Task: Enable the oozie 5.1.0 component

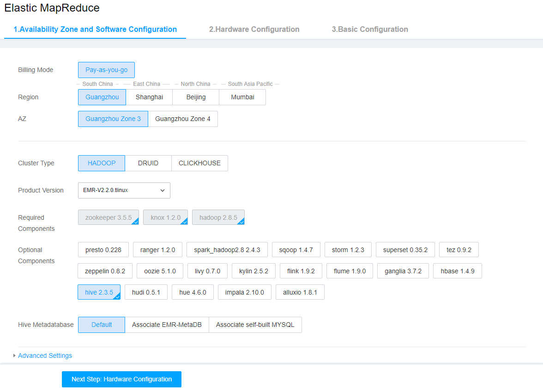Action: [x=160, y=271]
